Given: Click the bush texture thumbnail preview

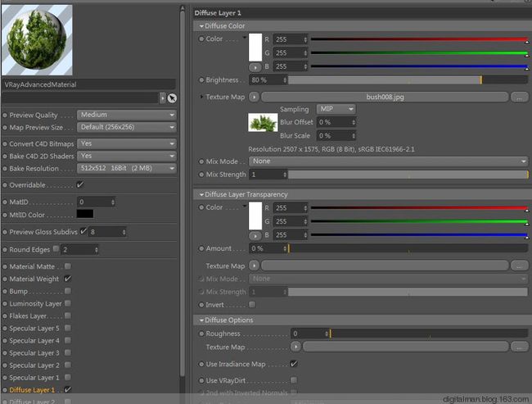Looking at the screenshot, I should (x=263, y=122).
